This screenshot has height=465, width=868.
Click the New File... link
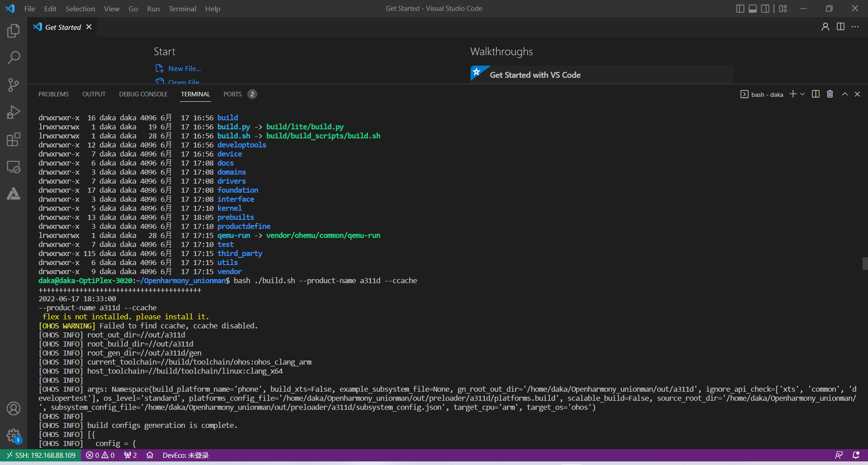pyautogui.click(x=184, y=68)
